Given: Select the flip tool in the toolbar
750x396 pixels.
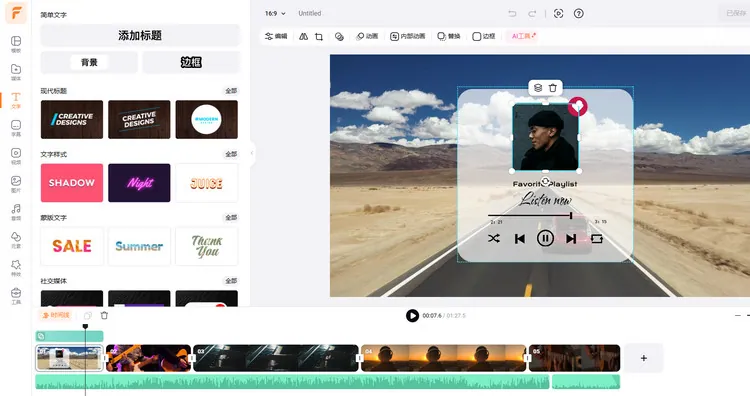Looking at the screenshot, I should tap(303, 36).
